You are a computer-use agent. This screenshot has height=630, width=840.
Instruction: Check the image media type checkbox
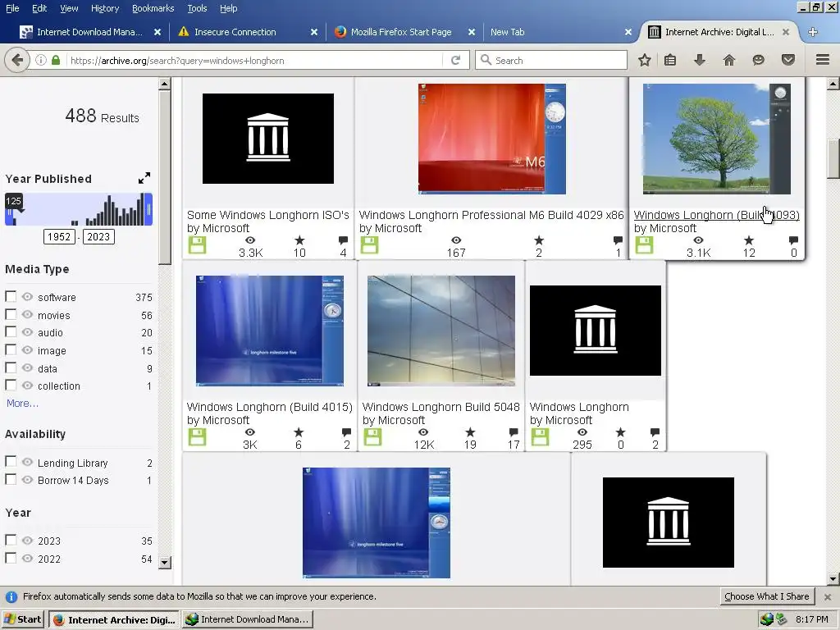coord(10,349)
